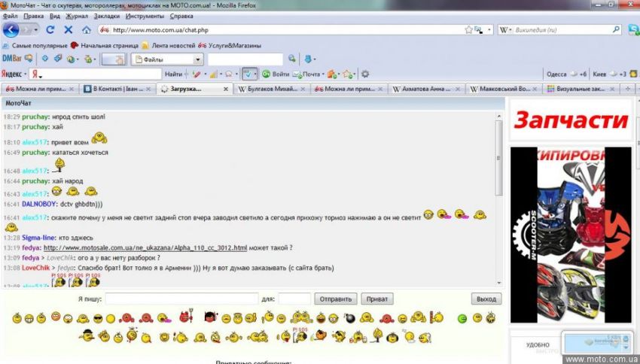Click the Выход button

tap(486, 299)
